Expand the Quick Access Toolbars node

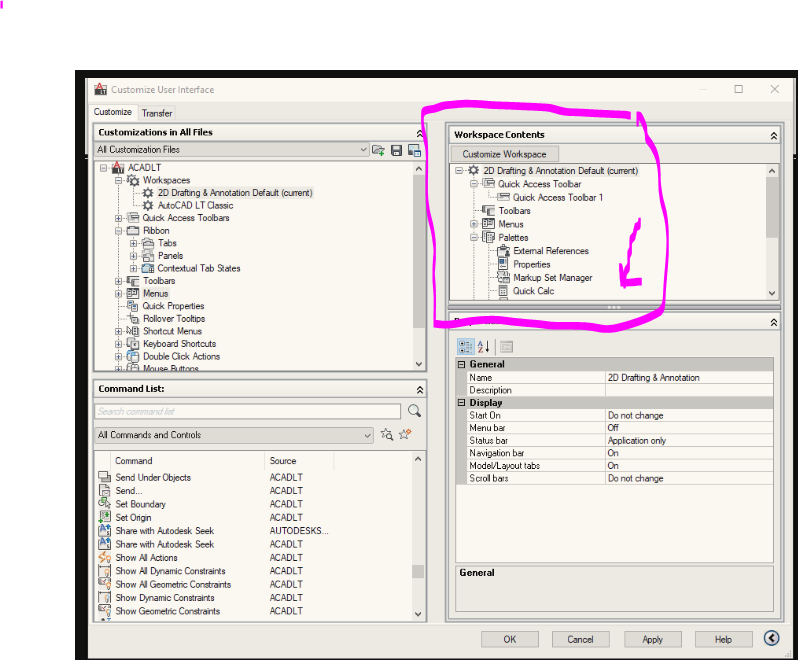pyautogui.click(x=118, y=218)
